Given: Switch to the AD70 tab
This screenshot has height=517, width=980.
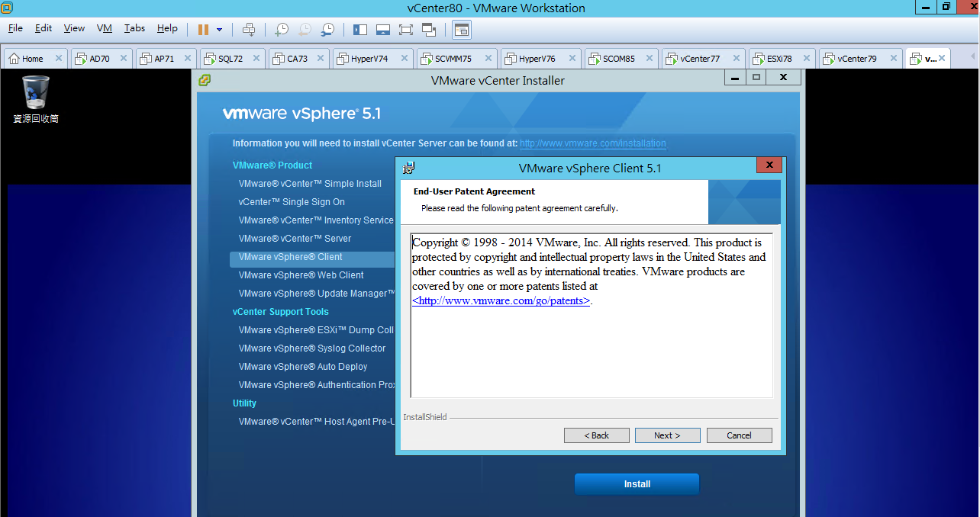Looking at the screenshot, I should 102,58.
